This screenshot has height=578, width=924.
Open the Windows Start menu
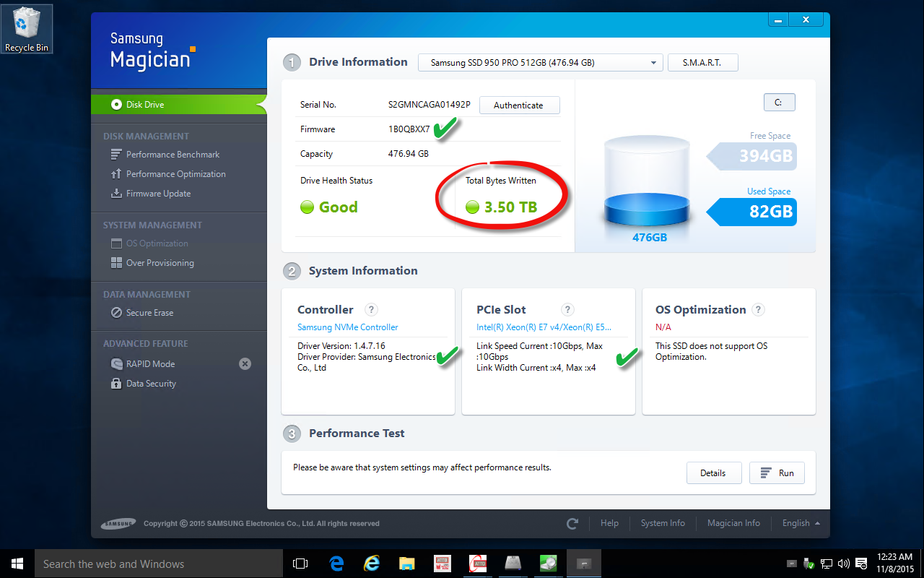pyautogui.click(x=17, y=564)
